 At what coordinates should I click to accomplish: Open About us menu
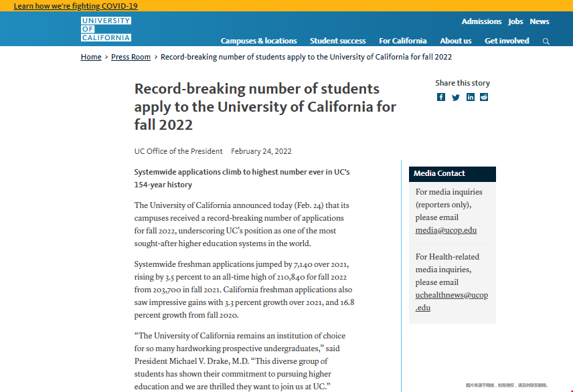pyautogui.click(x=456, y=41)
